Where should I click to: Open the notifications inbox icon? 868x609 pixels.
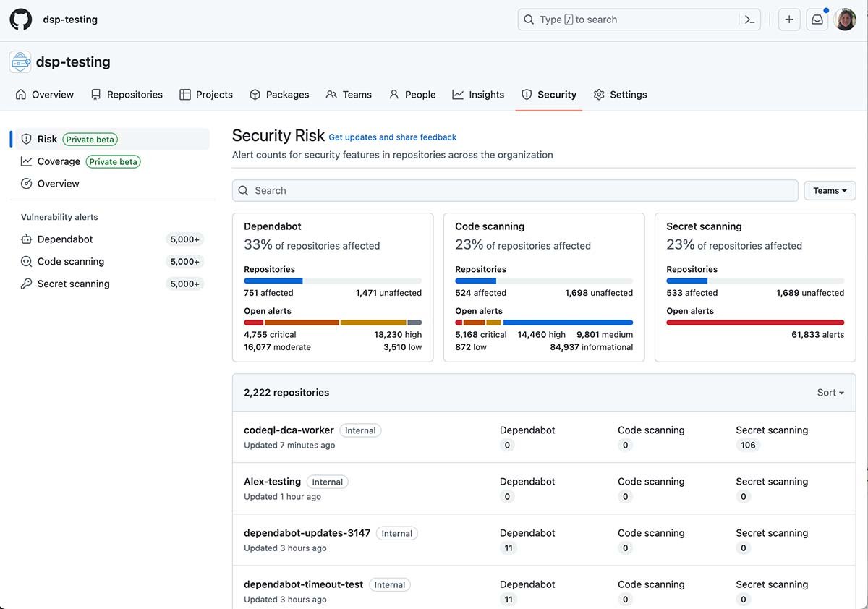(817, 20)
